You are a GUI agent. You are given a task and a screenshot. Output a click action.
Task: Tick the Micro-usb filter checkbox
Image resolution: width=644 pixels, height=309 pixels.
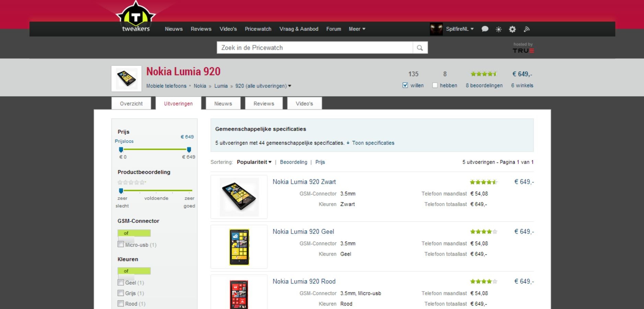(121, 244)
